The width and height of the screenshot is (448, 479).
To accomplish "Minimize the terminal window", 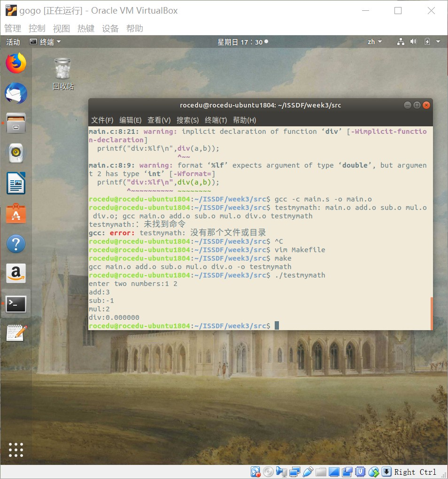I will point(408,105).
